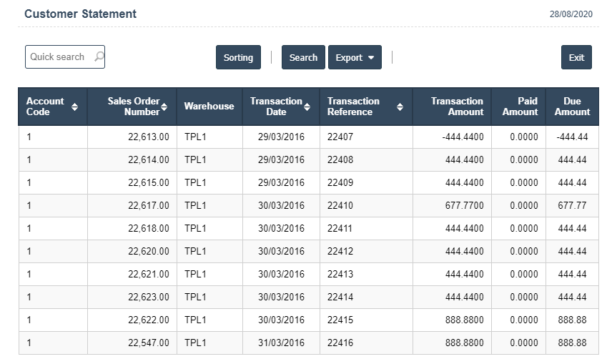Viewport: 612px width, 364px height.
Task: Sort by Sales Order Number arrows
Action: pos(164,107)
